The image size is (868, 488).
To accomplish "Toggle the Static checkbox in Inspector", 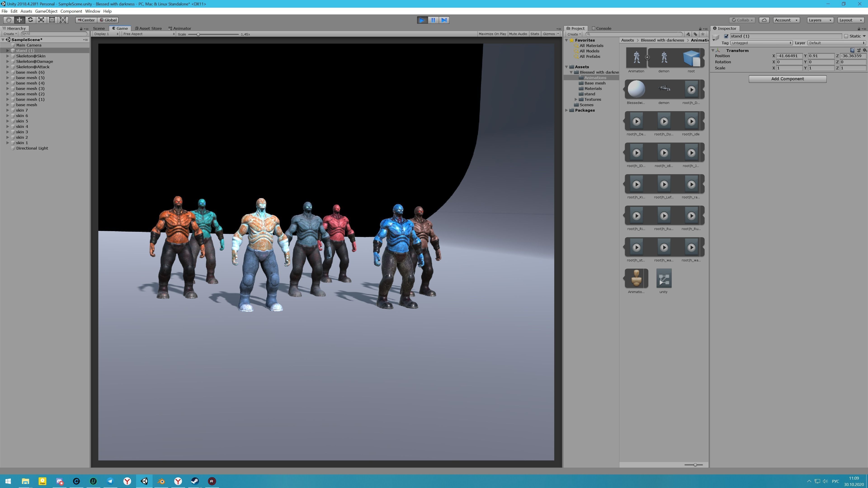I will click(846, 36).
